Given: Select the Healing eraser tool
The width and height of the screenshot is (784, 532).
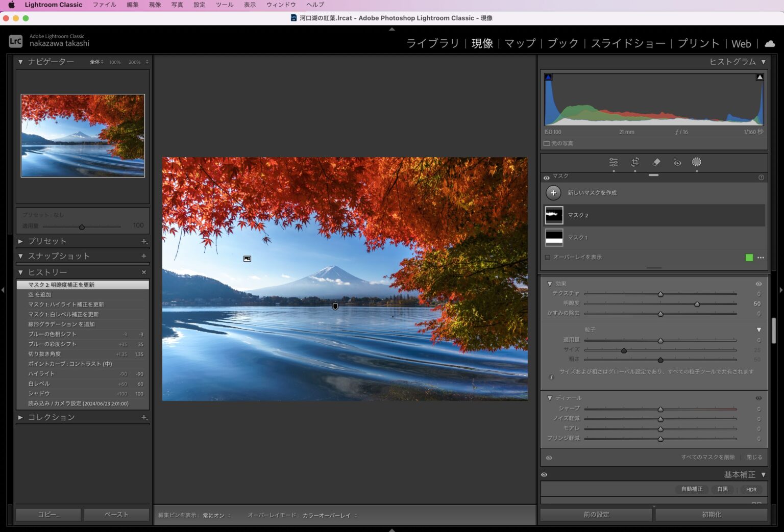Looking at the screenshot, I should click(656, 162).
